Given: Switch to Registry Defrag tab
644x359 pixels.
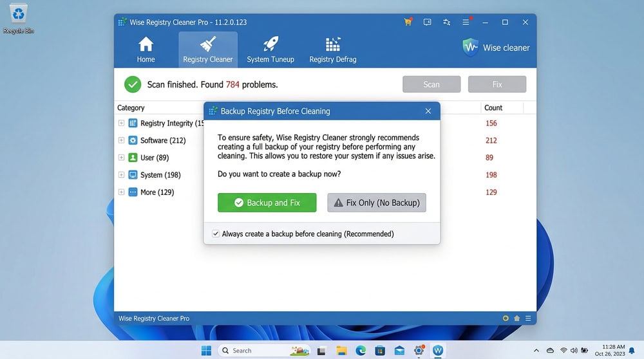Looking at the screenshot, I should 333,50.
